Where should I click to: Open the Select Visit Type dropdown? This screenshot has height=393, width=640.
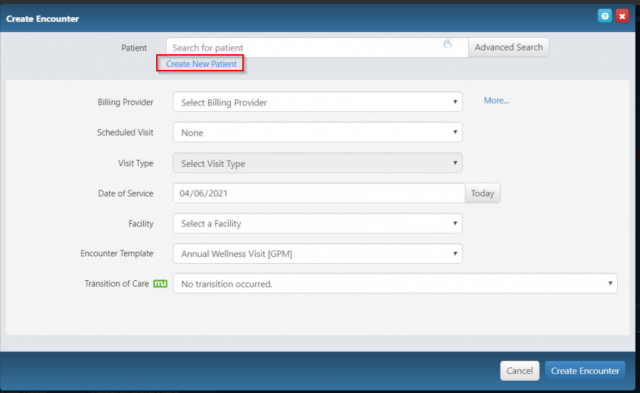318,163
